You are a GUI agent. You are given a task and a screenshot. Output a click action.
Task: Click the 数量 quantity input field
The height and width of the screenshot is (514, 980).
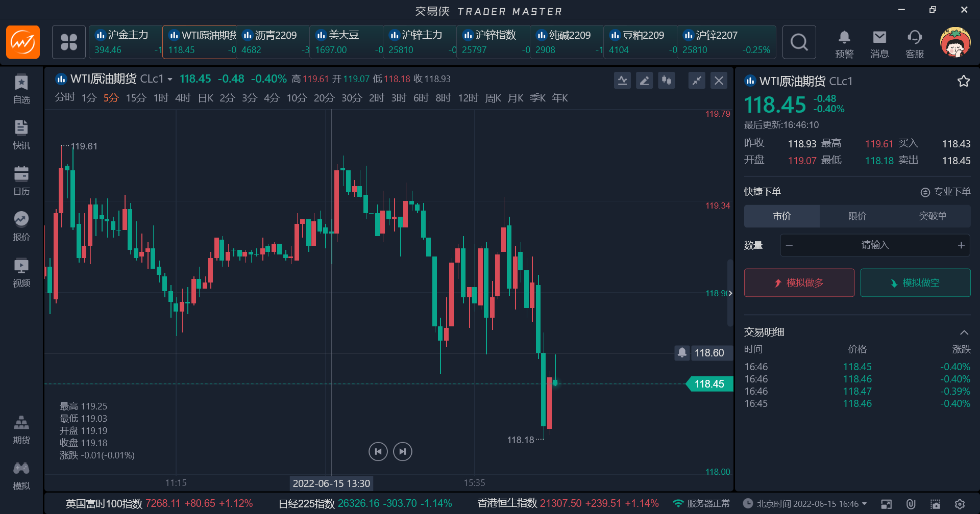(x=875, y=245)
